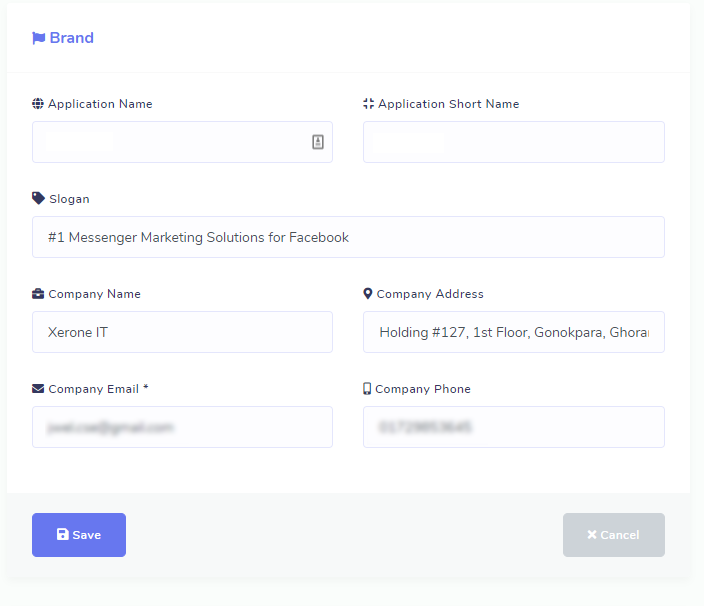
Task: Click the flag icon beside Brand
Action: coord(39,38)
